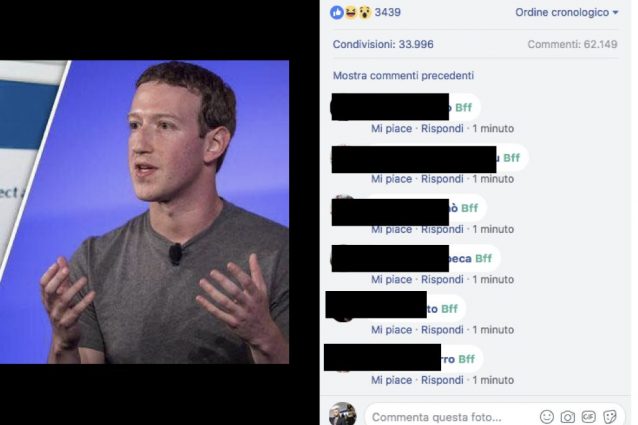Attach a photo using camera icon

[x=568, y=417]
